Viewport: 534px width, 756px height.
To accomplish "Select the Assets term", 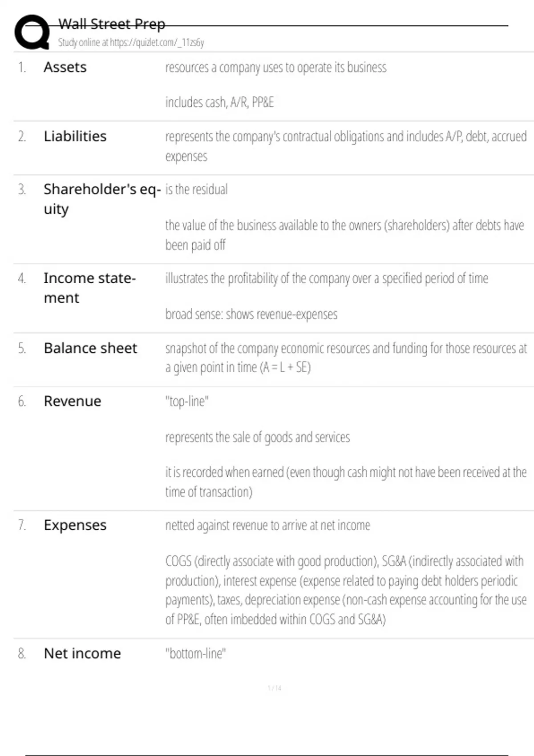I will 65,67.
